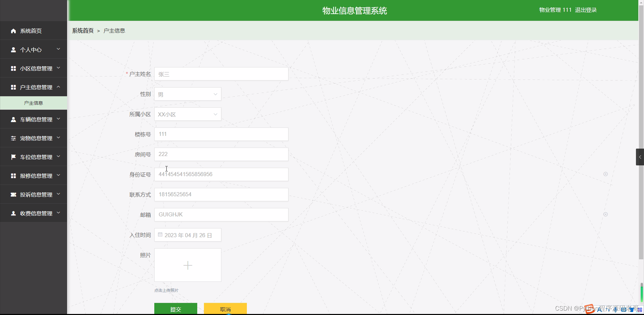Click the green 提交 submit button

[x=175, y=309]
